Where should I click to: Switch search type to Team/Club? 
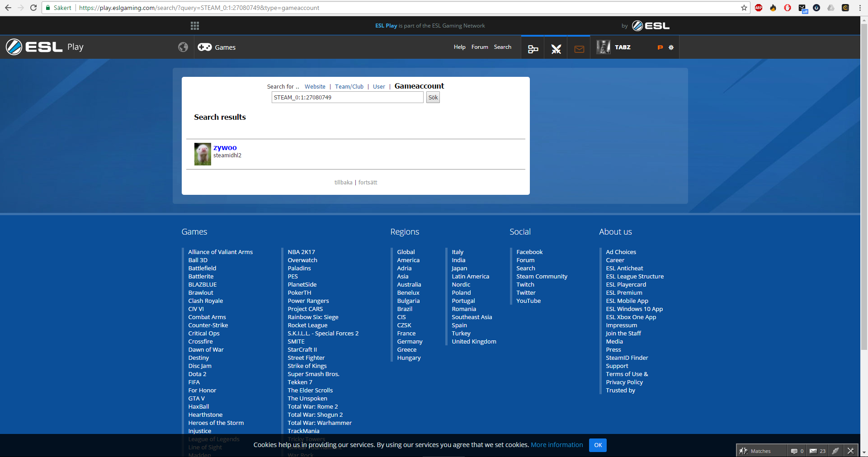click(x=349, y=87)
